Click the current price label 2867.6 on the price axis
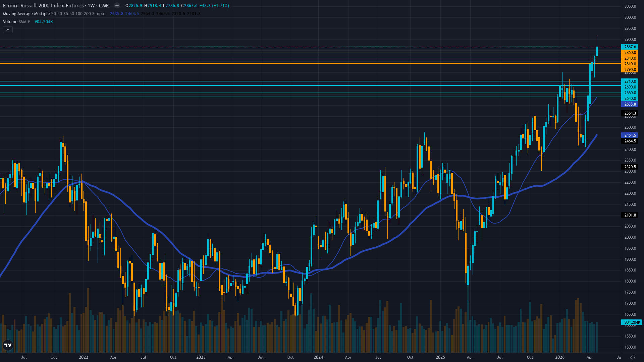 (630, 47)
